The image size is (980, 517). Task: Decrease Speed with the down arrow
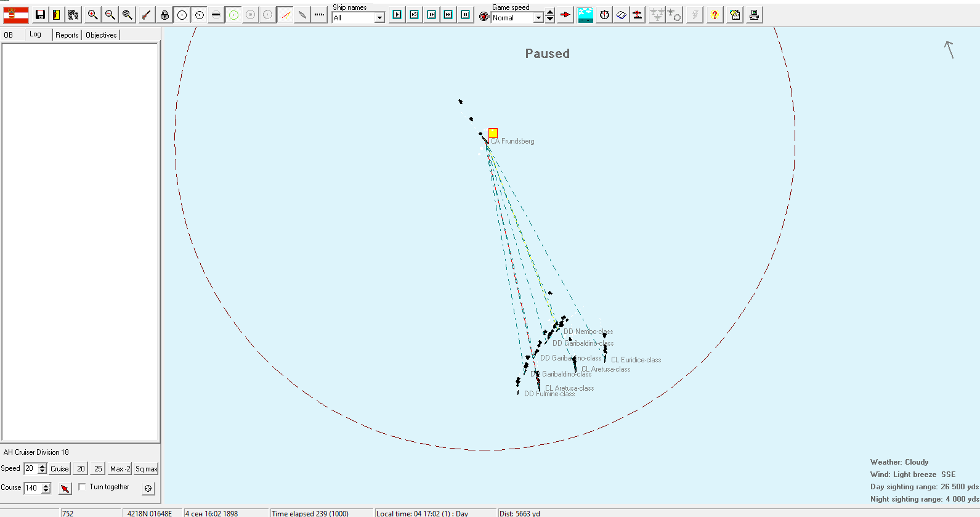43,471
